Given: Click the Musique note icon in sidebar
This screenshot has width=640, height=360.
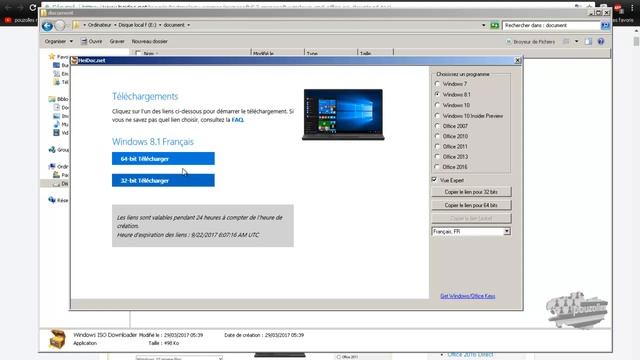Looking at the screenshot, I should coord(56,124).
